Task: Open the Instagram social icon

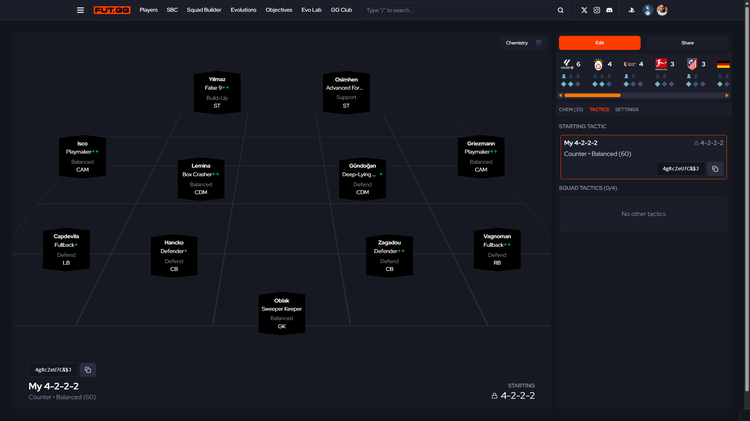Action: coord(597,10)
